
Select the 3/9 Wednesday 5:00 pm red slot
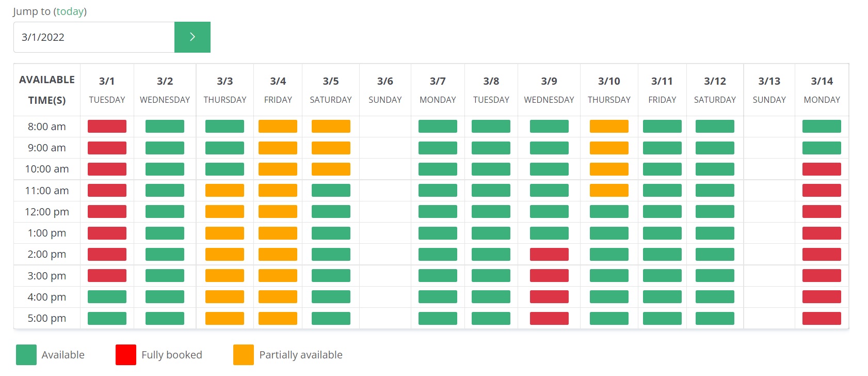click(x=549, y=318)
